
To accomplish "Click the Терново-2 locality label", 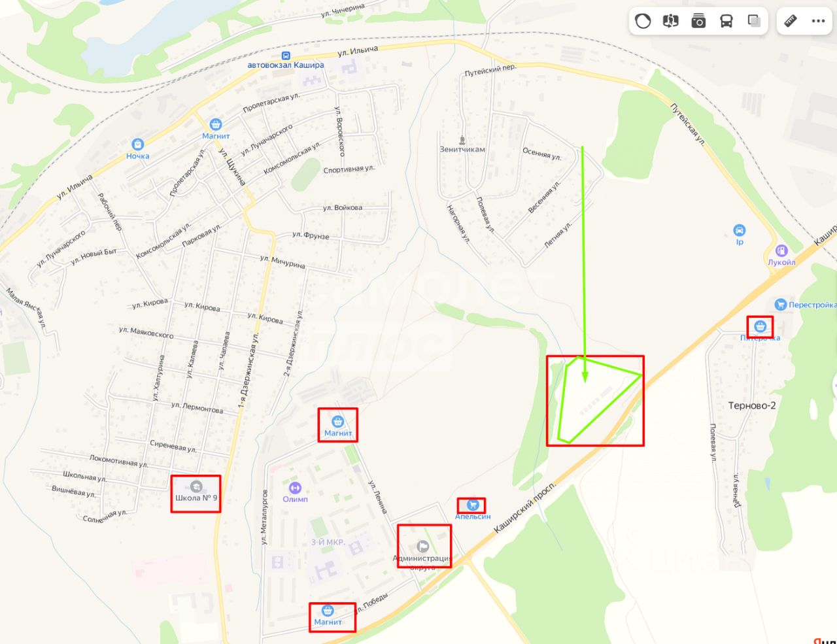I will tap(752, 405).
